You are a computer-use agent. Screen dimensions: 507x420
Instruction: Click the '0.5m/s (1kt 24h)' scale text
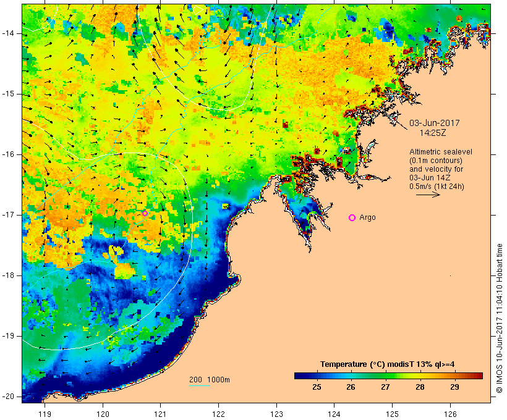click(437, 187)
